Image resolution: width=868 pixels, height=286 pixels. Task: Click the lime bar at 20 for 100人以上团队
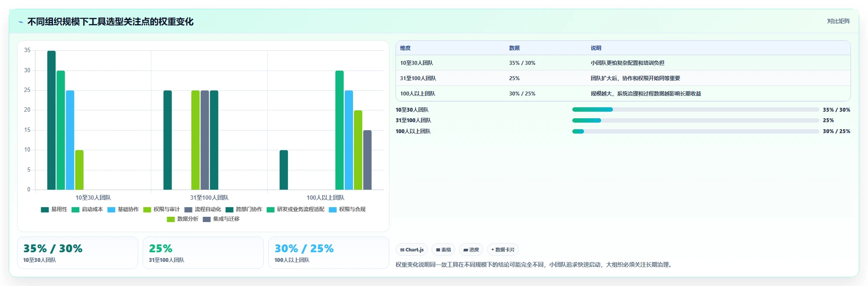click(358, 150)
